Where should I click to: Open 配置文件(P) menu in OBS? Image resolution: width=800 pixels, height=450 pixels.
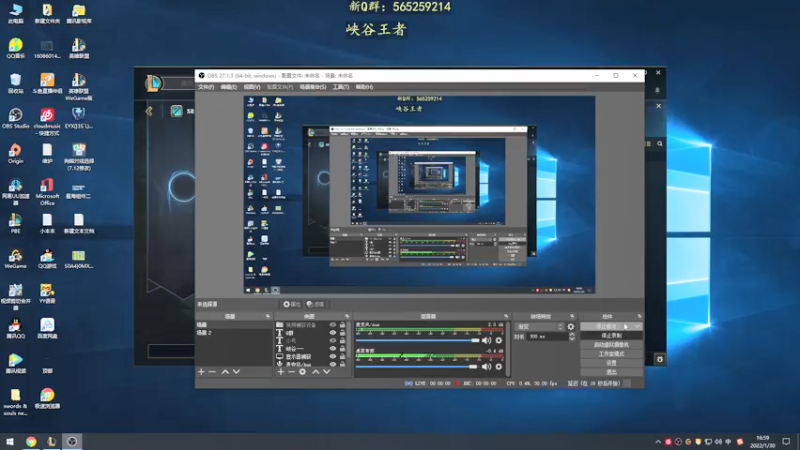click(x=280, y=87)
